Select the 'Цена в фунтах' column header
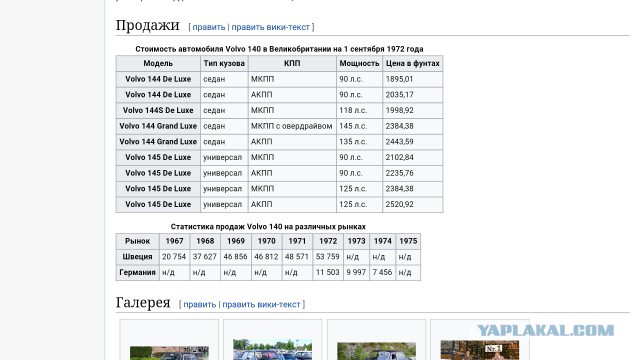The height and width of the screenshot is (360, 640). point(413,63)
